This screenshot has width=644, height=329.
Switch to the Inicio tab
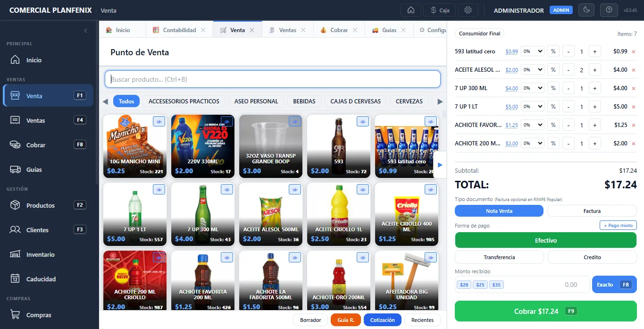[123, 30]
